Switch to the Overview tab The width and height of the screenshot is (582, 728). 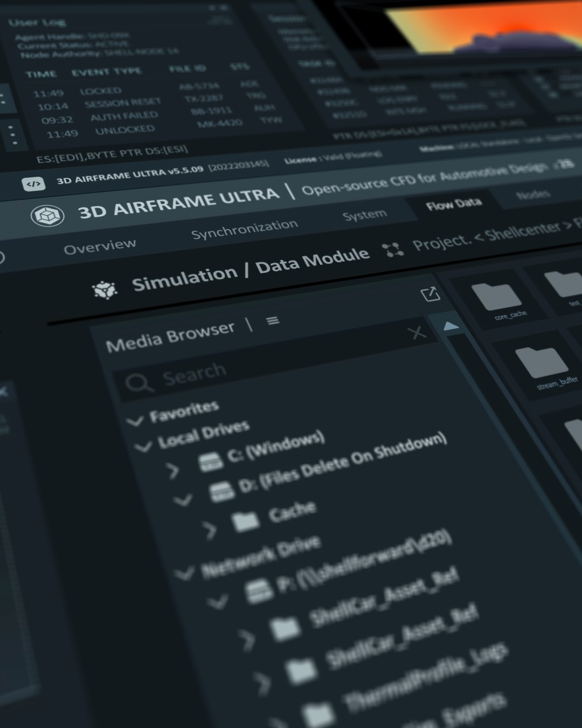[x=100, y=246]
